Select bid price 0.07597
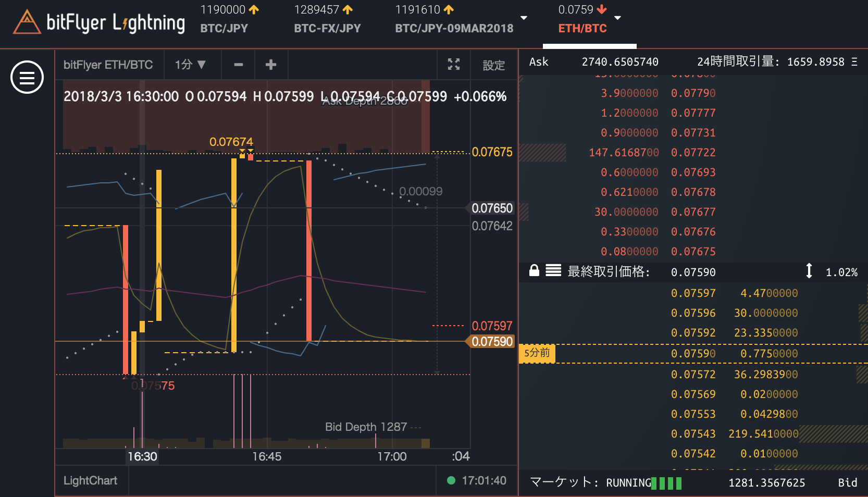The height and width of the screenshot is (497, 868). click(693, 293)
